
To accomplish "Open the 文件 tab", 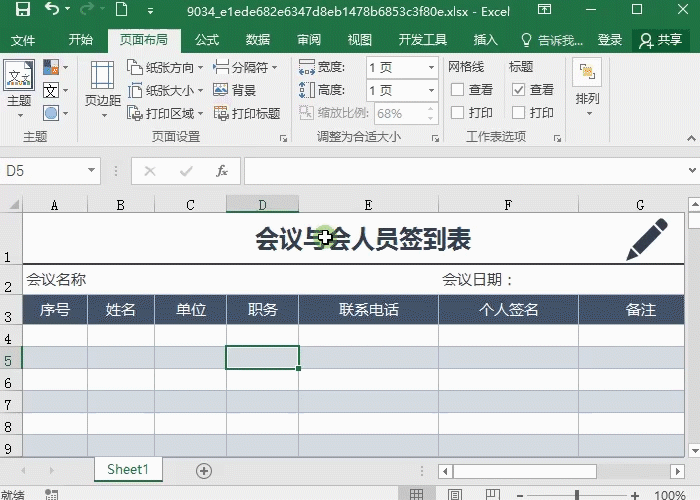I will pyautogui.click(x=23, y=40).
